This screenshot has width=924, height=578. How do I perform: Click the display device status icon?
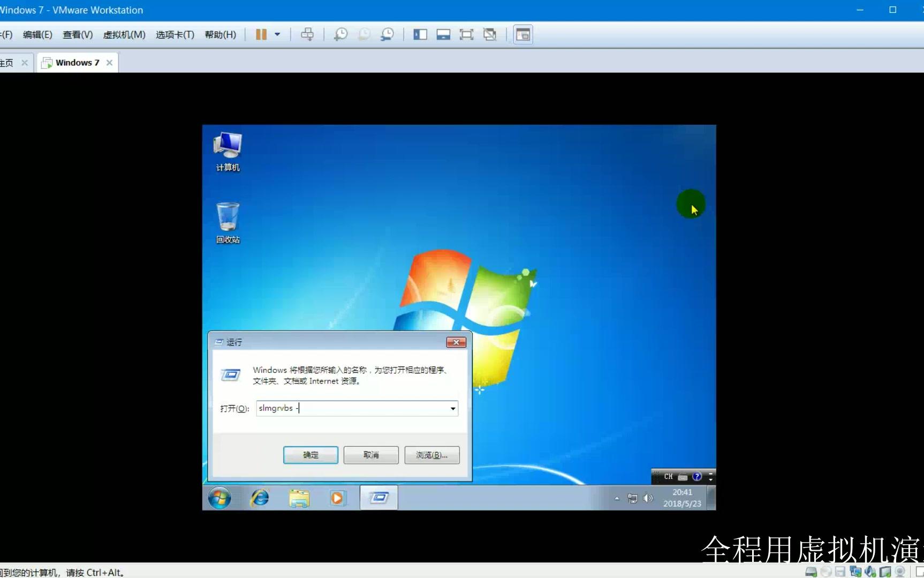coord(885,572)
